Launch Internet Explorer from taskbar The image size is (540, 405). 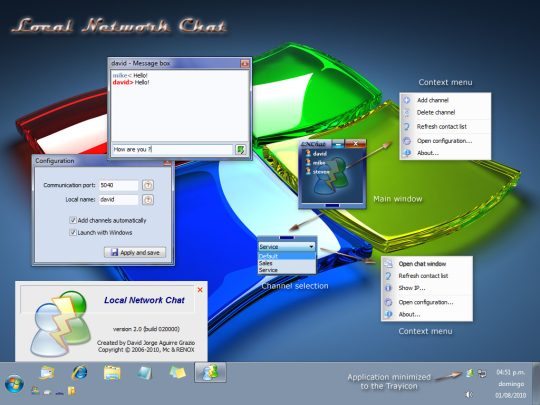tap(80, 373)
